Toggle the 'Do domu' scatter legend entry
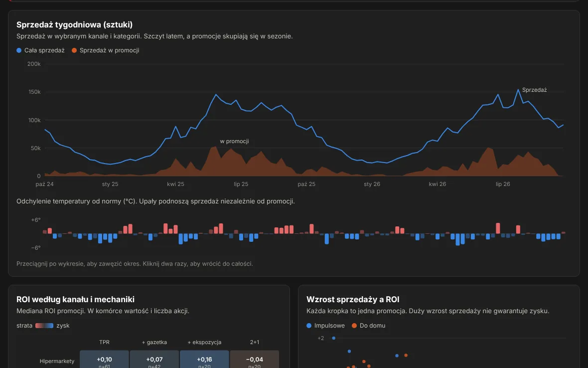Screen dimensions: 588x368 click(368, 326)
